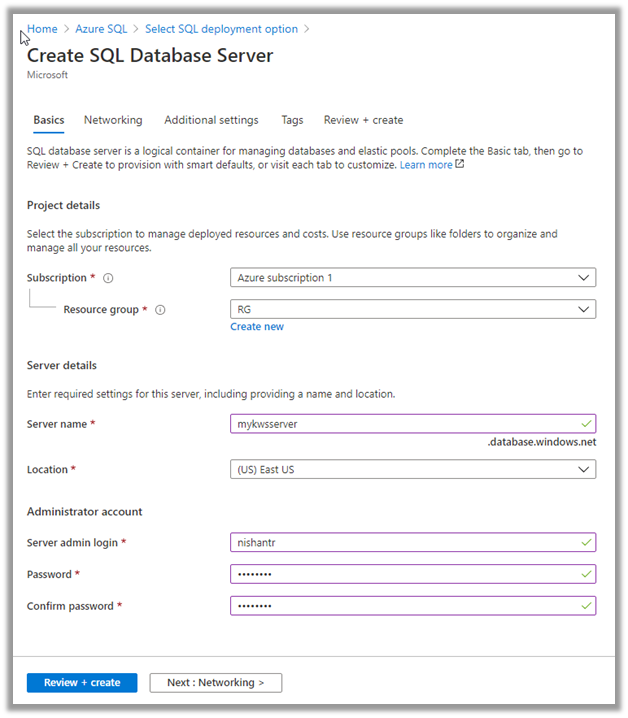Click the Create new resource group link
The image size is (628, 718).
257,327
